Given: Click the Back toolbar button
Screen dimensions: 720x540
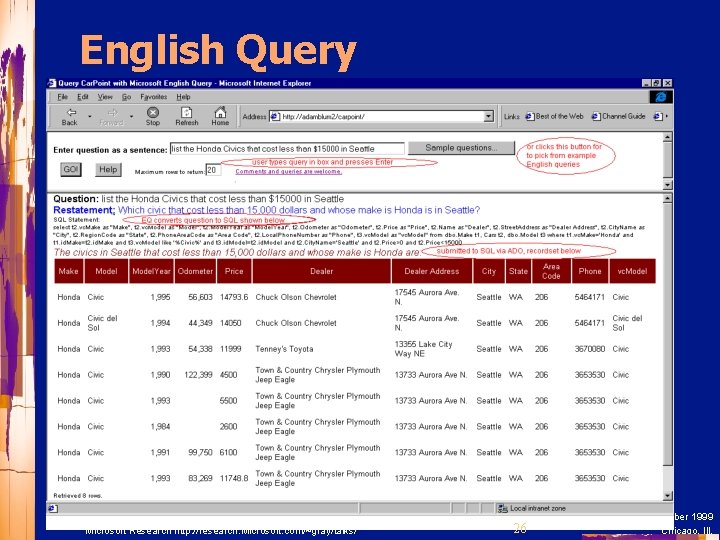Looking at the screenshot, I should [69, 117].
